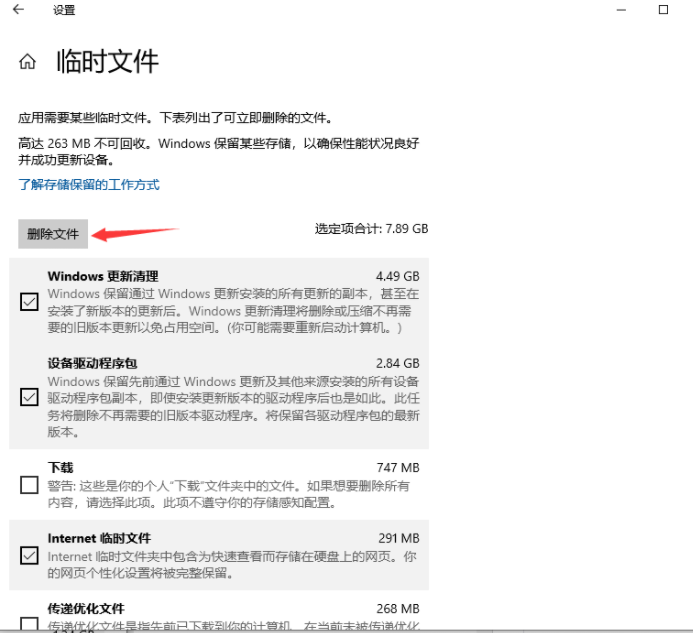Uncheck the 设备驱动程序包 checkbox
Image resolution: width=693 pixels, height=633 pixels.
click(30, 397)
